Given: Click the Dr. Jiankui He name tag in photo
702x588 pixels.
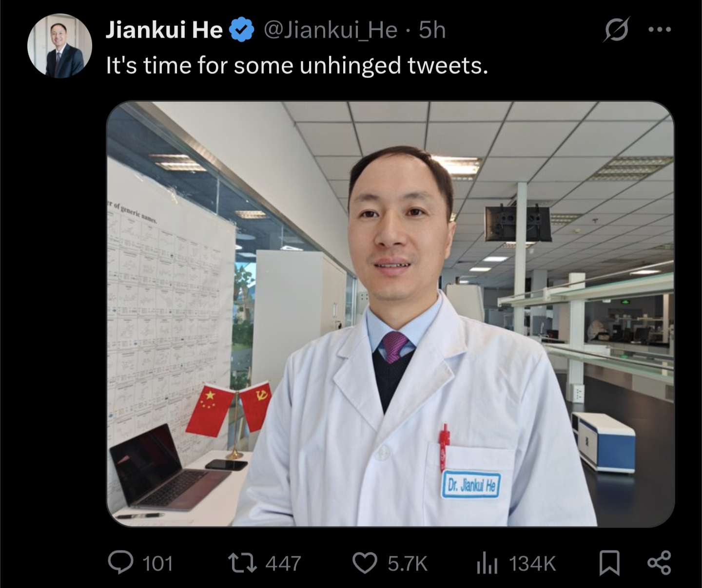Looking at the screenshot, I should click(x=471, y=485).
